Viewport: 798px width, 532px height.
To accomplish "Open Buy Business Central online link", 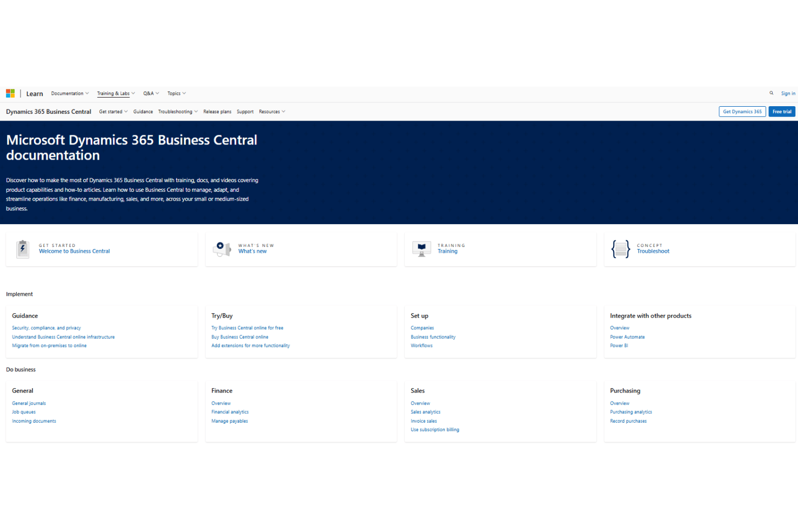I will (239, 337).
